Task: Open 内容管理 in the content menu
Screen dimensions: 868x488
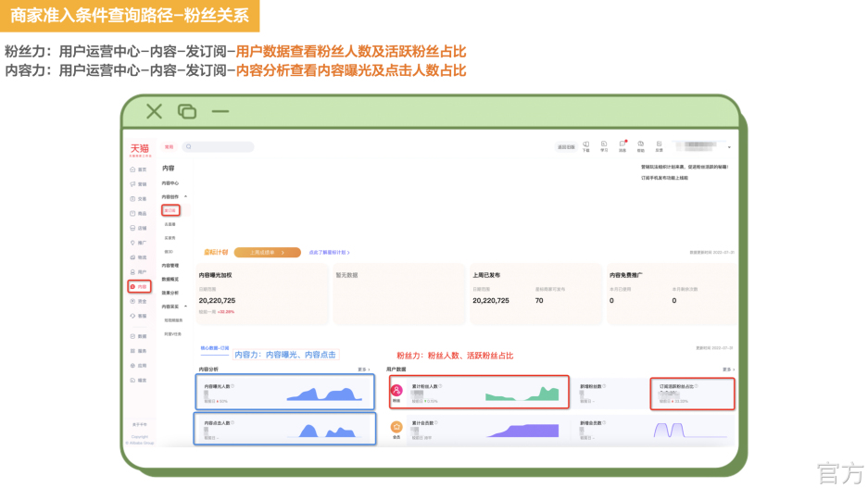Action: [x=170, y=265]
